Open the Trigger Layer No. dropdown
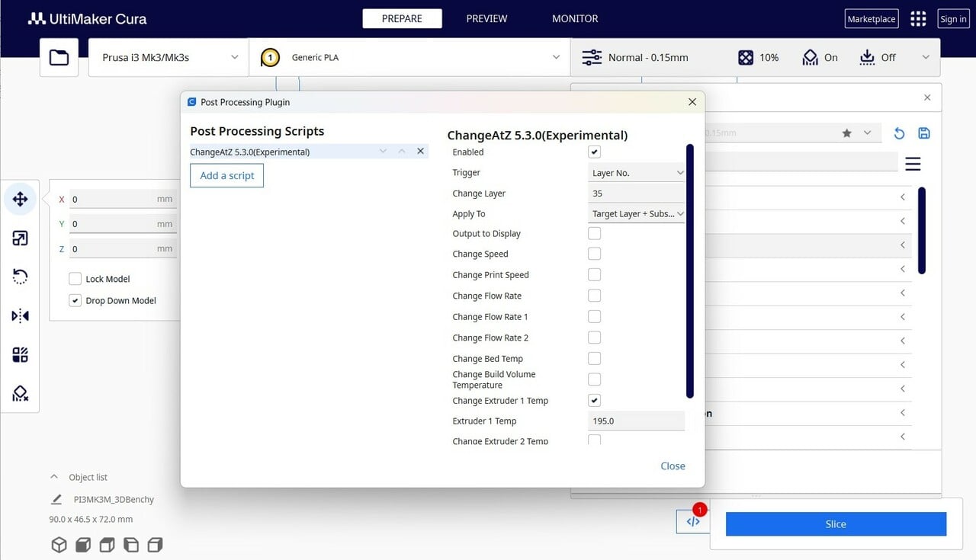 tap(637, 173)
